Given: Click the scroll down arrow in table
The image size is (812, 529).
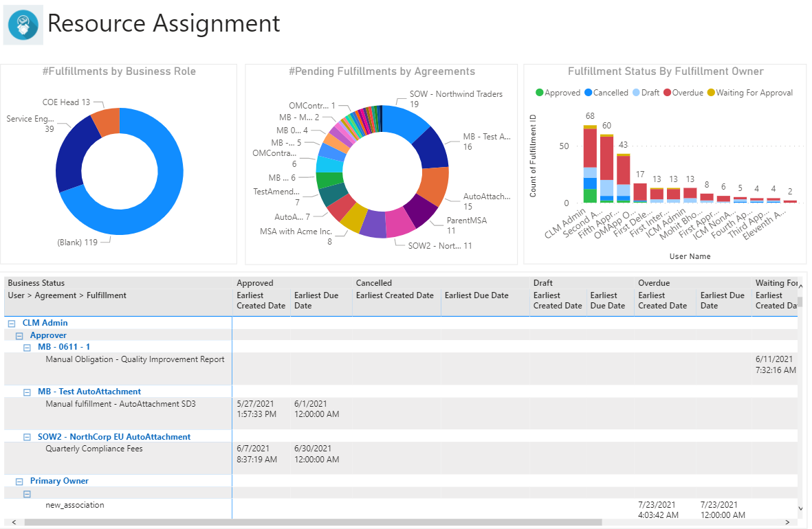Looking at the screenshot, I should tap(800, 508).
